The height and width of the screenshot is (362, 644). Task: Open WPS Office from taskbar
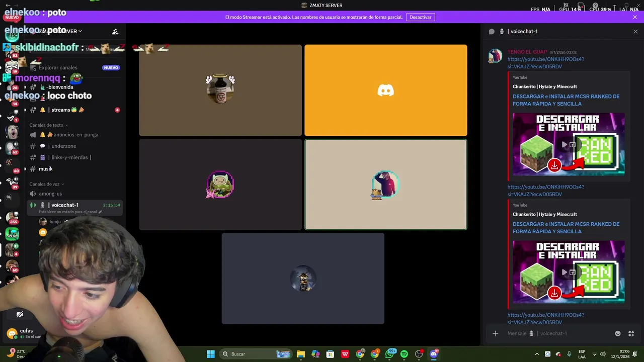[x=345, y=354]
